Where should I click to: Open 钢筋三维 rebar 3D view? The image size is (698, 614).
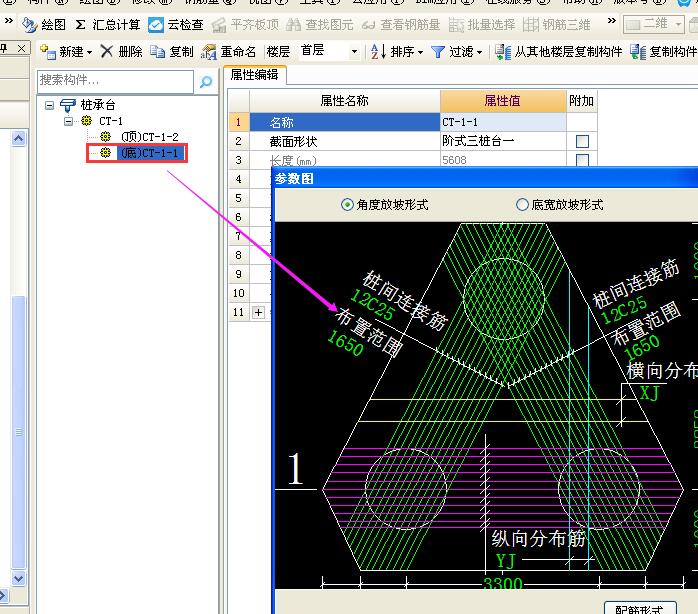pos(556,24)
